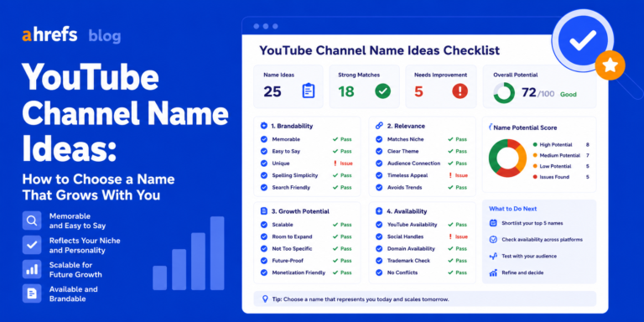This screenshot has width=644, height=322.
Task: Click the red alert icon in Needs Improvement card
Action: pyautogui.click(x=460, y=91)
